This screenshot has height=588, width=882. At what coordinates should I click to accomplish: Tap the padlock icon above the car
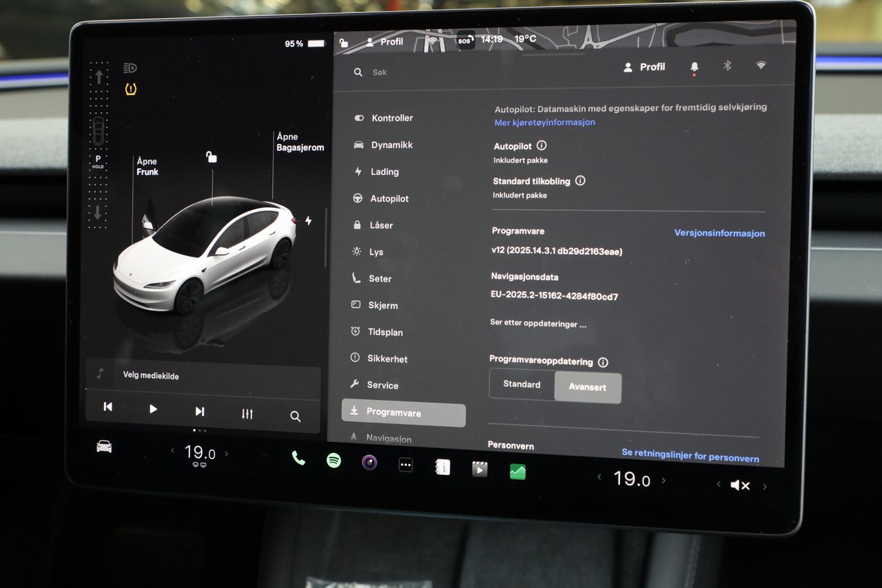(x=212, y=157)
